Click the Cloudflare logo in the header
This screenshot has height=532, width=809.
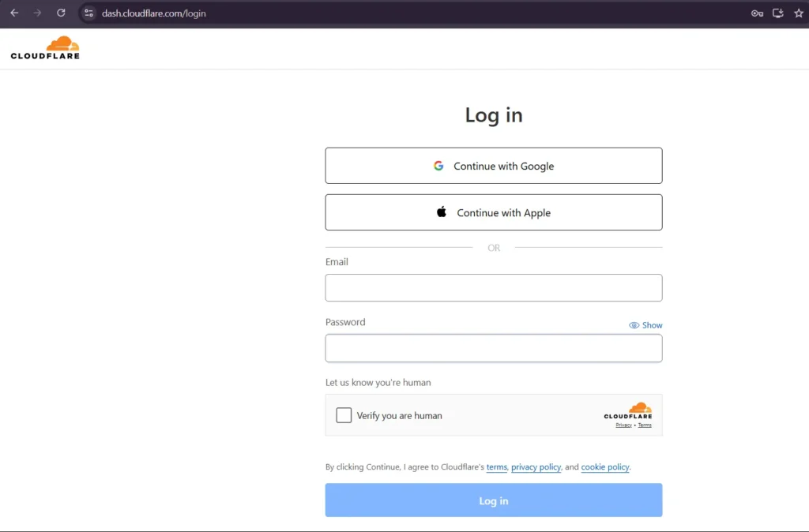click(x=45, y=47)
